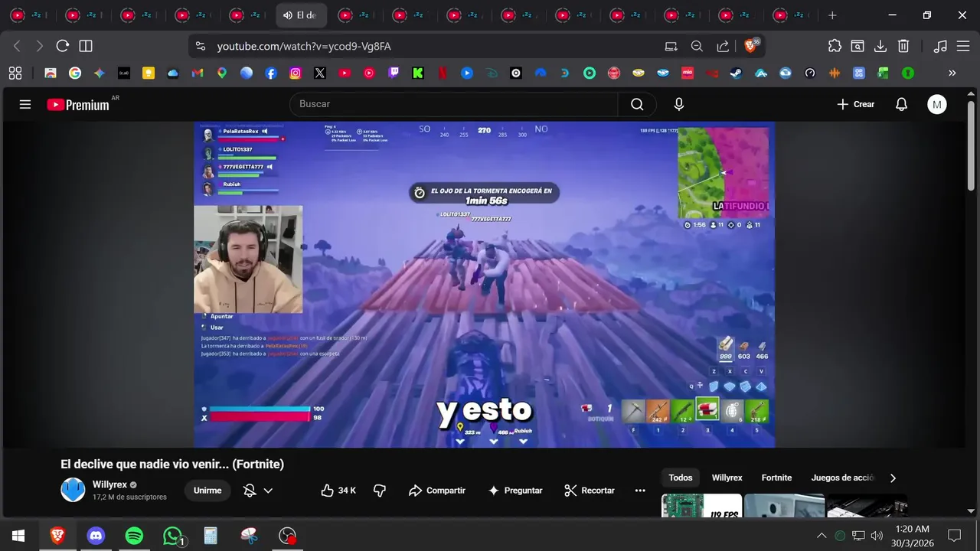The image size is (980, 551).
Task: Show hidden bookmarks overflow chevron
Action: pyautogui.click(x=952, y=73)
